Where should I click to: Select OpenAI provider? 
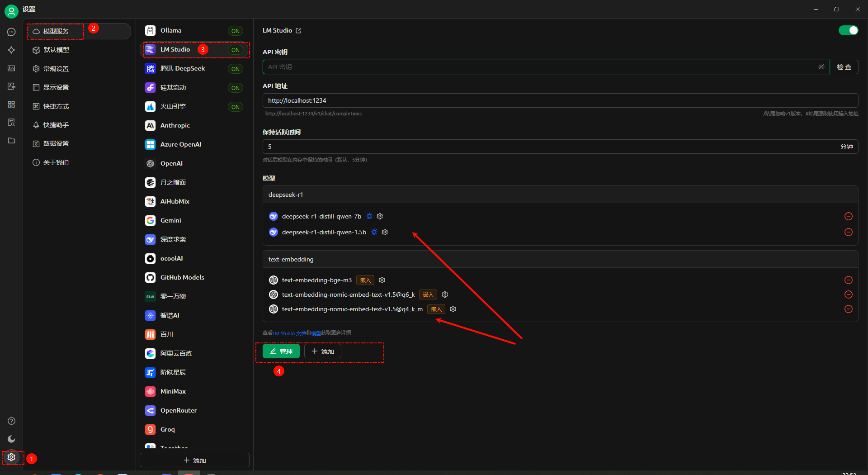[x=194, y=163]
